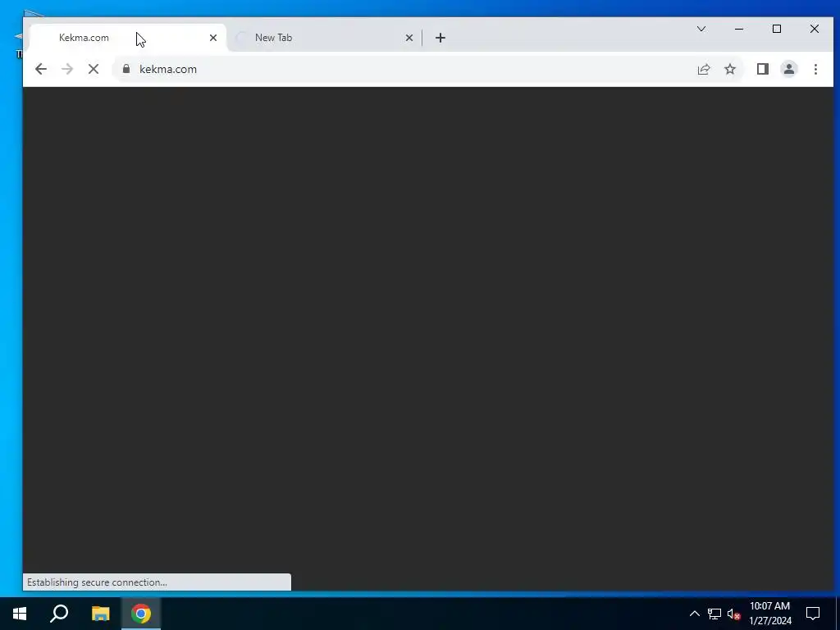Minimize the Chrome window
This screenshot has height=630, width=840.
(x=739, y=29)
